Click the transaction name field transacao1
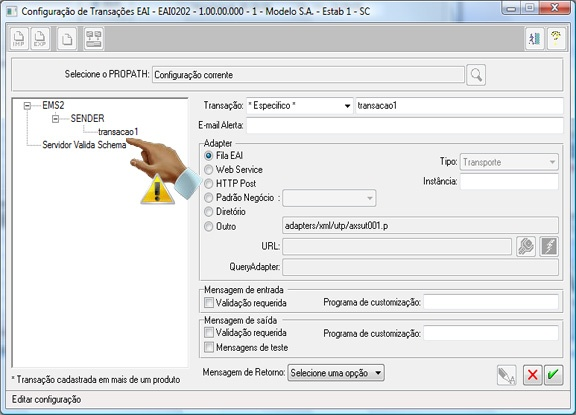576x415 pixels. tap(459, 106)
